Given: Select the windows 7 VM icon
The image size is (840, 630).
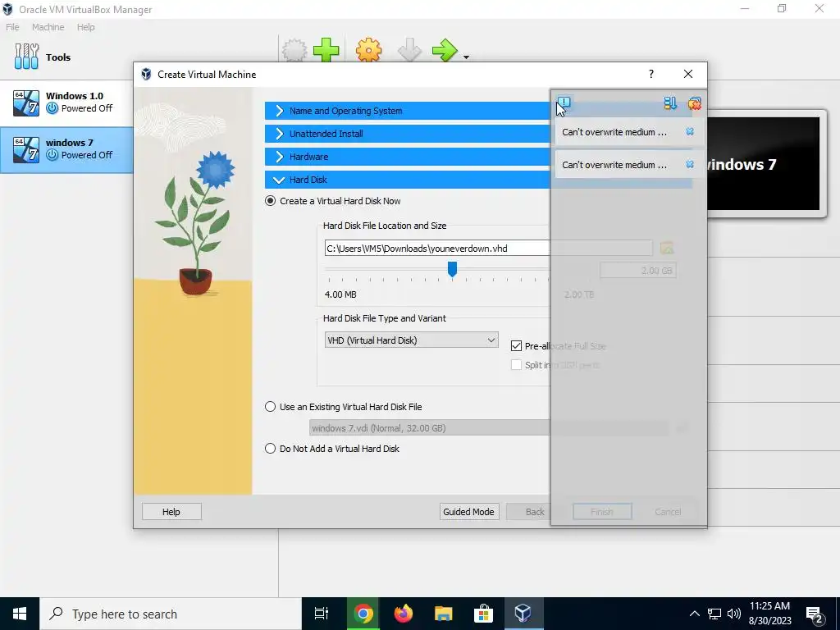Looking at the screenshot, I should [26, 149].
